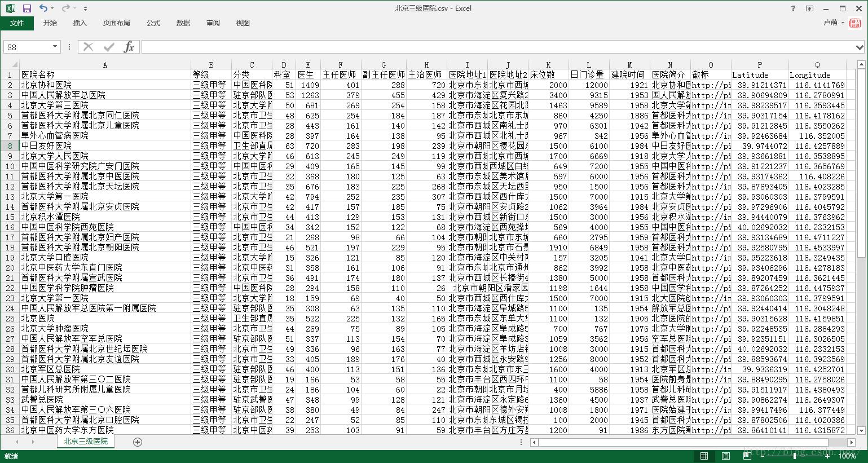Click the 100% zoom level
Viewport: 868px width, 463px height.
coord(847,456)
